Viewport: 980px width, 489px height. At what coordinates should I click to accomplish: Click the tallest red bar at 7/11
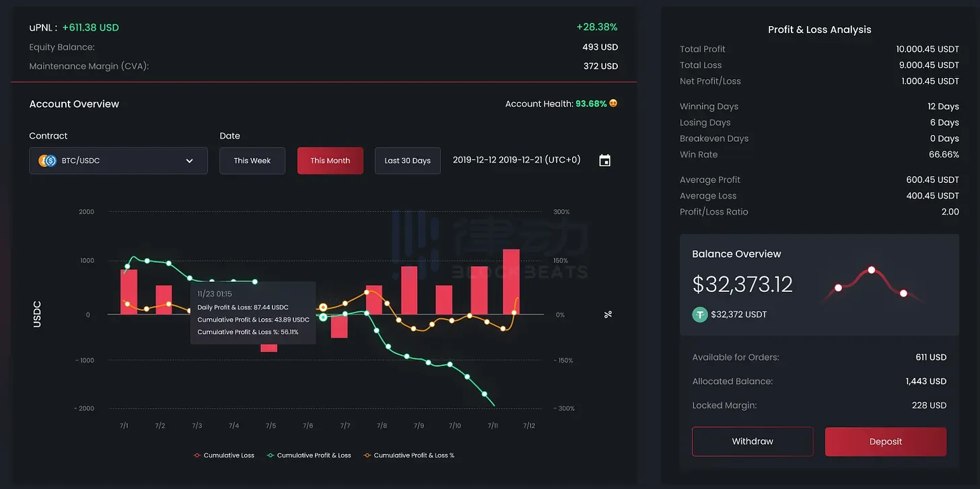pyautogui.click(x=511, y=281)
